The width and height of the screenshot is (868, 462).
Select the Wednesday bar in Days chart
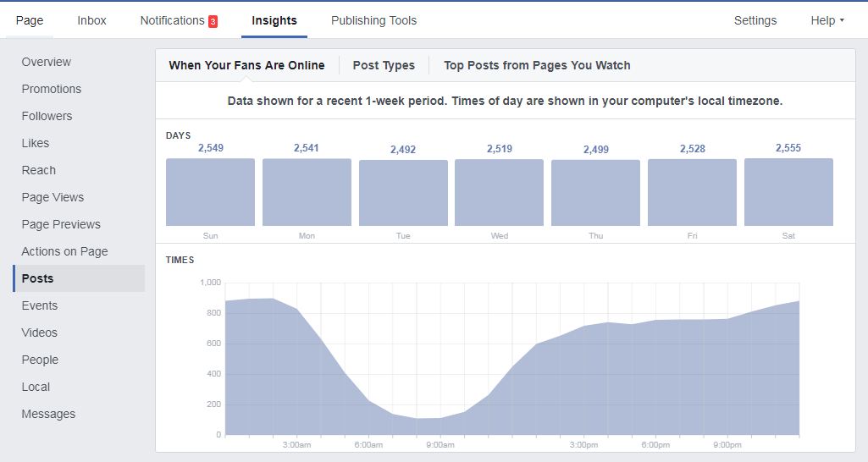[x=499, y=192]
